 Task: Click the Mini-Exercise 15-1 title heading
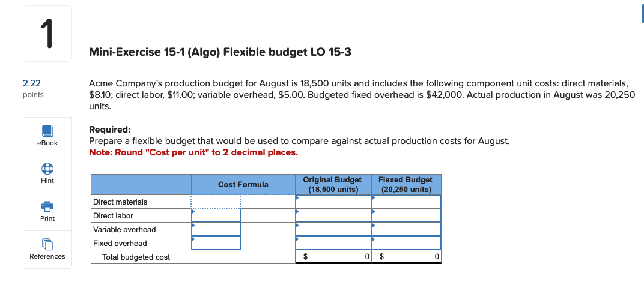pyautogui.click(x=220, y=52)
